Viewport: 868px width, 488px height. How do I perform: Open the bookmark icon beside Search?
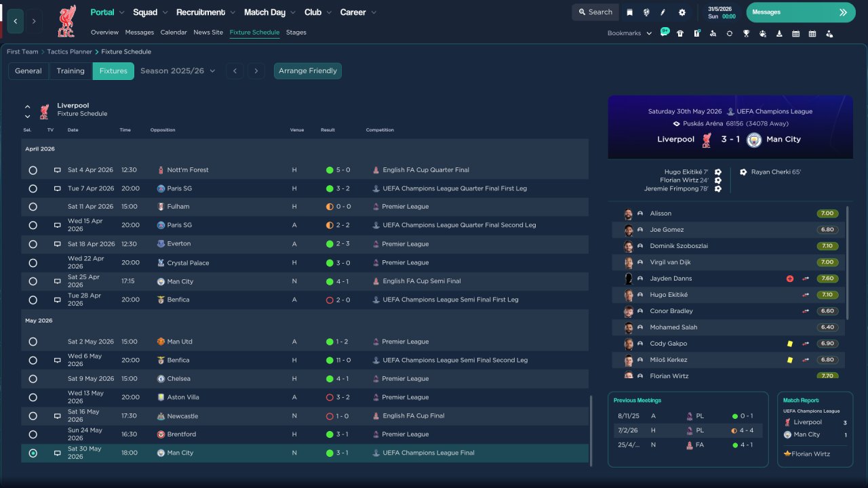[x=630, y=12]
